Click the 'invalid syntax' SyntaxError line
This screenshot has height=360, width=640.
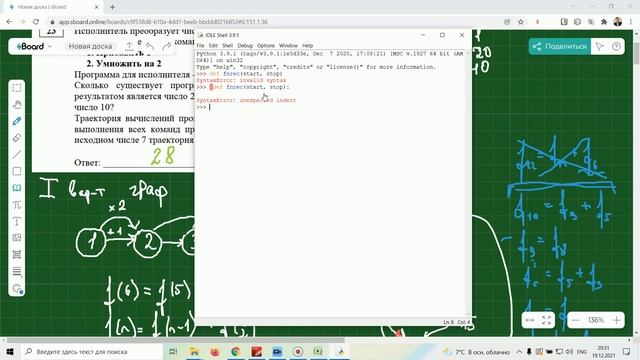[x=241, y=80]
